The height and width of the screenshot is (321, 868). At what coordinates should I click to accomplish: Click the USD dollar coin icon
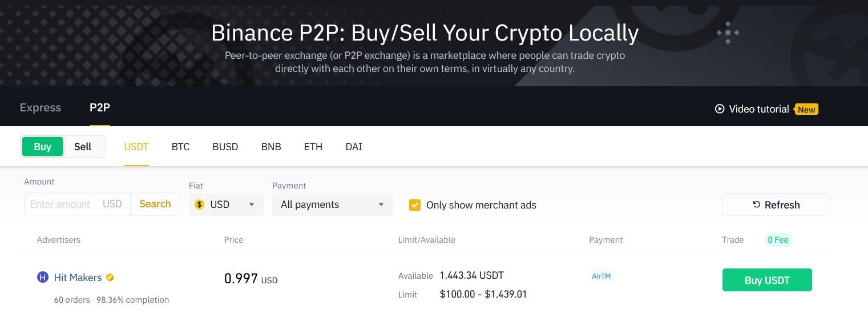tap(199, 204)
